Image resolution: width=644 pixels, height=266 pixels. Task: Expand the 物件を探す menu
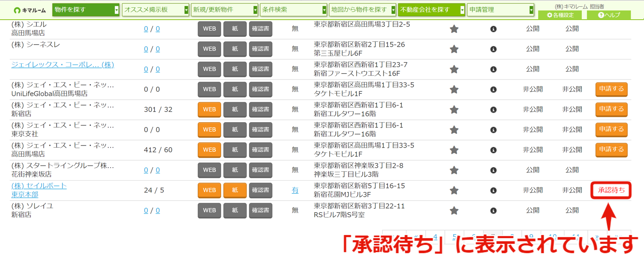tap(86, 10)
